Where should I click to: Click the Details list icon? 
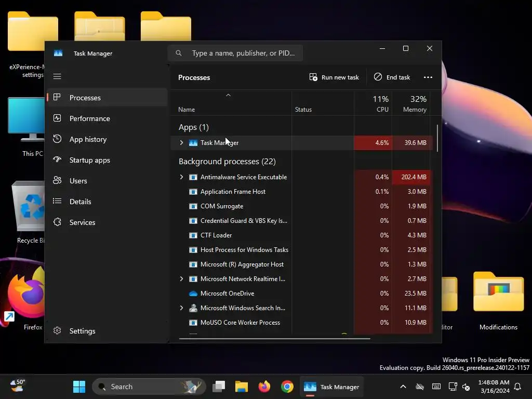pos(57,201)
